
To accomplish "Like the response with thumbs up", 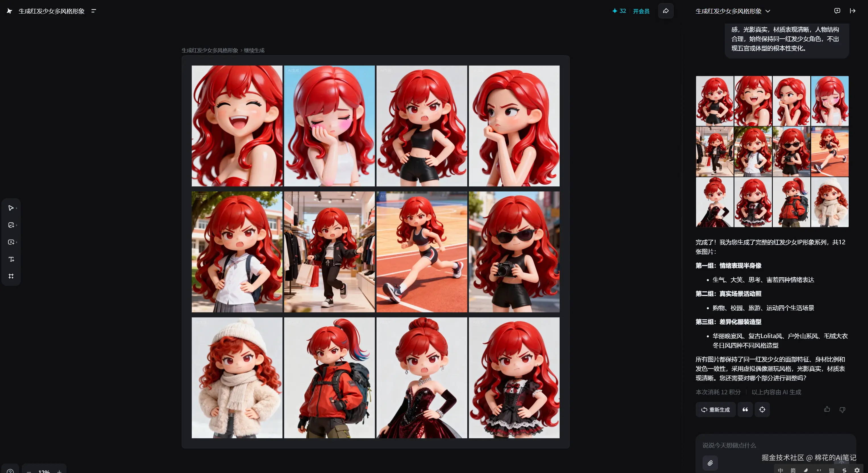I will [827, 409].
